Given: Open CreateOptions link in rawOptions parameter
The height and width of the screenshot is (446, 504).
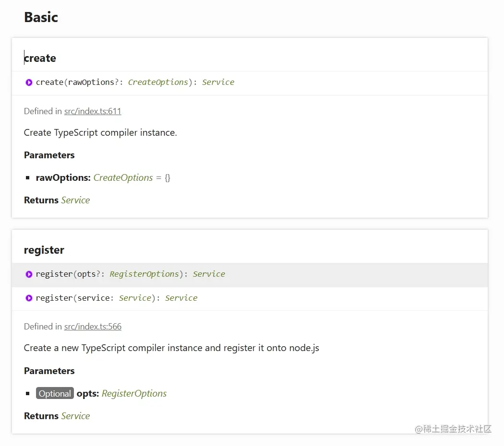Looking at the screenshot, I should tap(123, 177).
